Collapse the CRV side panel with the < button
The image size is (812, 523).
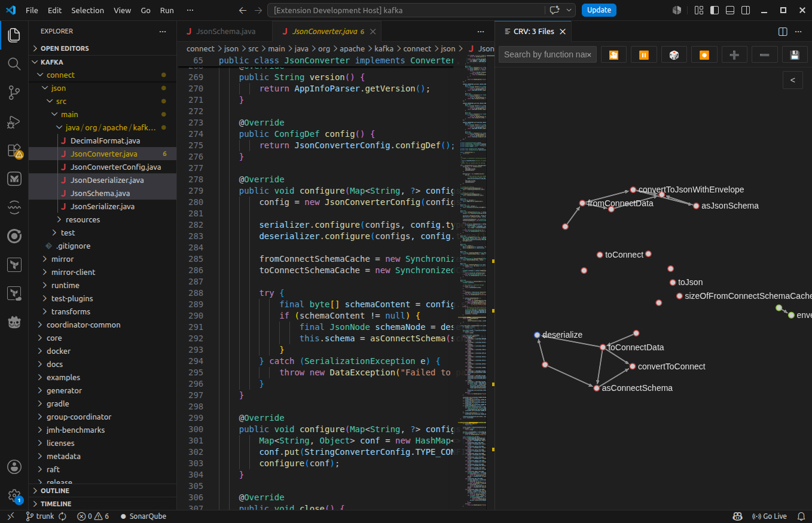(792, 79)
